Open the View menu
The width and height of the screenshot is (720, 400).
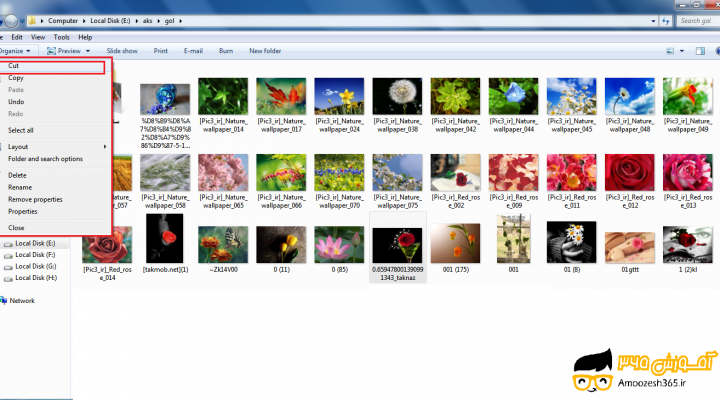[38, 37]
